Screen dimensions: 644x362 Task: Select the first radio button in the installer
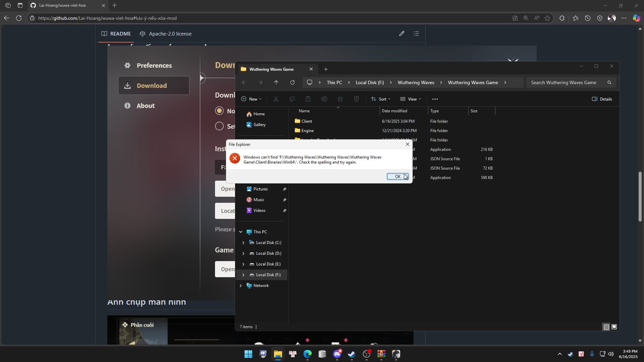click(219, 111)
